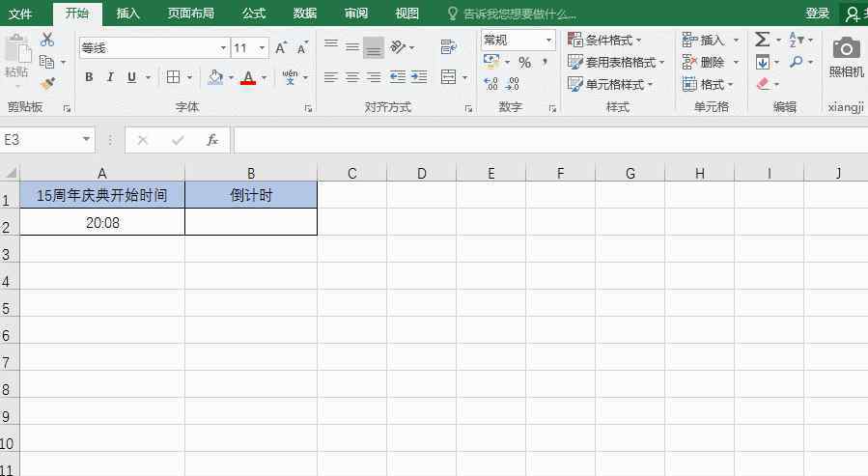The width and height of the screenshot is (868, 476).
Task: Align text right
Action: (374, 77)
